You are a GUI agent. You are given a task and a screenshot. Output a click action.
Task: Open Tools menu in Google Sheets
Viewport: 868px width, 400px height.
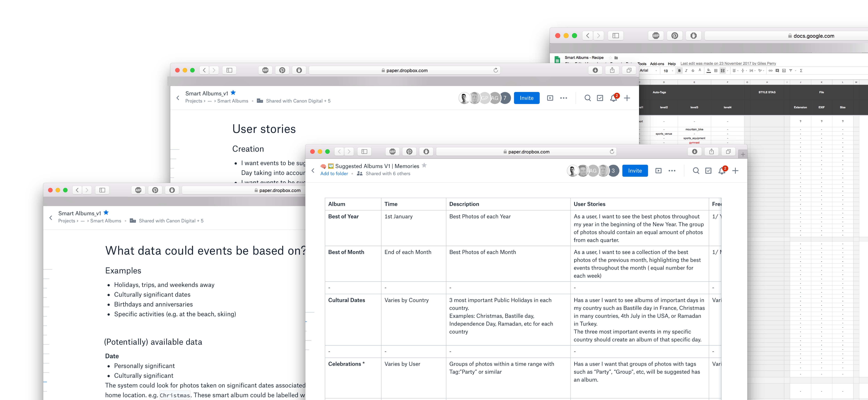click(642, 64)
